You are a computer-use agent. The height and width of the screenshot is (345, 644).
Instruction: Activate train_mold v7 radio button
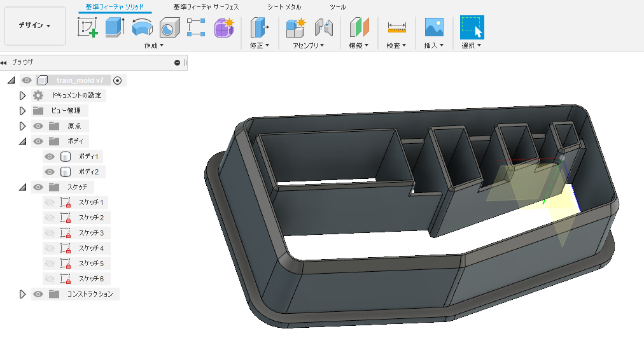coord(118,80)
